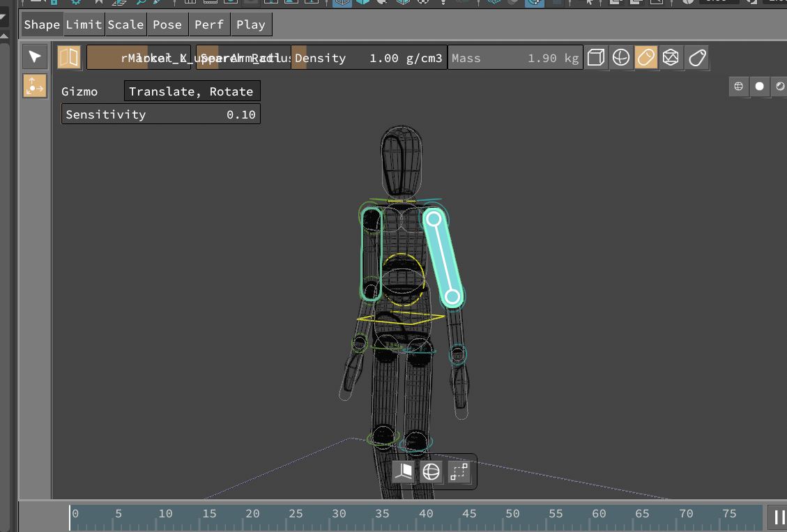The width and height of the screenshot is (787, 532).
Task: Switch to the Play tab
Action: click(x=251, y=24)
